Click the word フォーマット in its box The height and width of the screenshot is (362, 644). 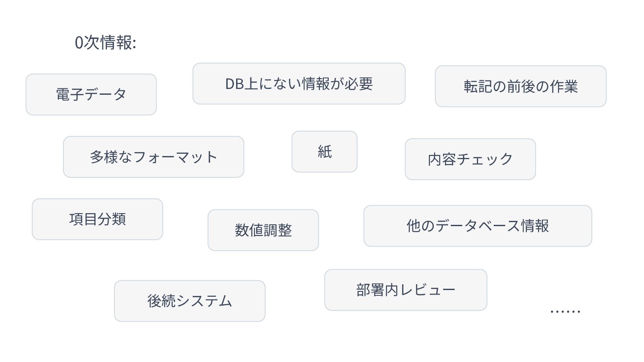tap(175, 157)
